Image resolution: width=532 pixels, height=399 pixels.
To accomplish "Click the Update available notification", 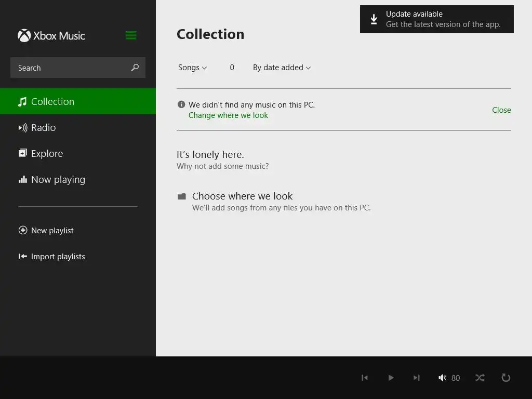I will coord(436,19).
